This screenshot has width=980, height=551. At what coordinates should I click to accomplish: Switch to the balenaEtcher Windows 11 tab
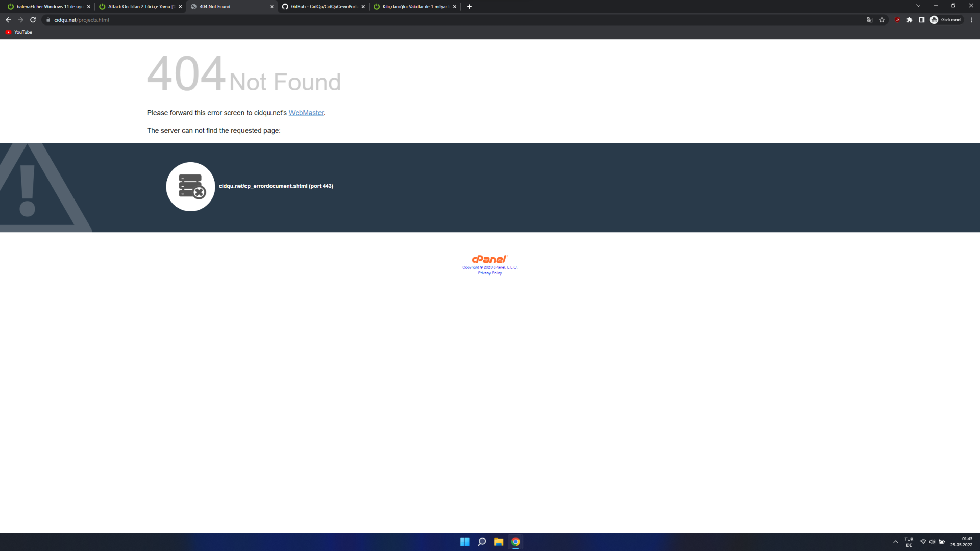[48, 7]
